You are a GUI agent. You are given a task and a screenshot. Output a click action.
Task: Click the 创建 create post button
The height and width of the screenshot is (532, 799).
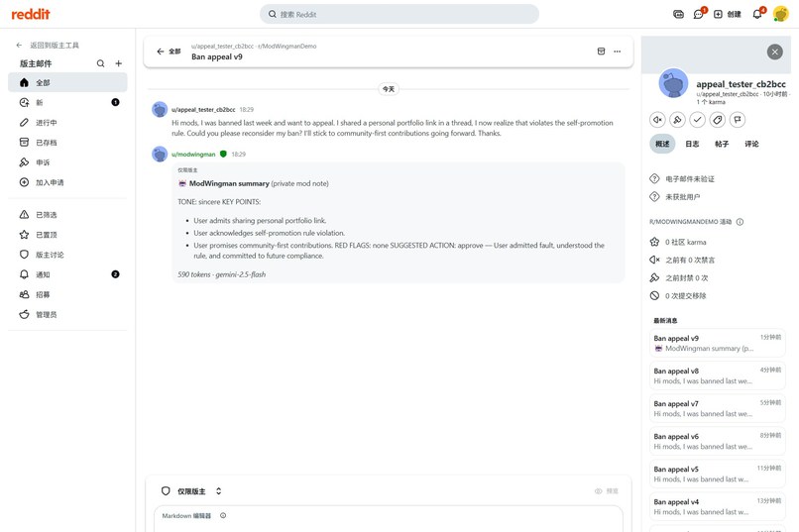pos(728,14)
